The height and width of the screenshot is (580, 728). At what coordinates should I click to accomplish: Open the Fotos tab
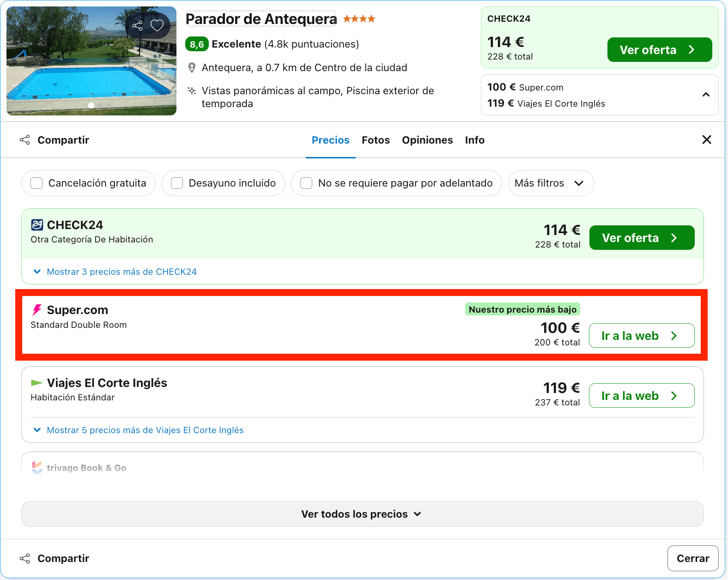376,140
